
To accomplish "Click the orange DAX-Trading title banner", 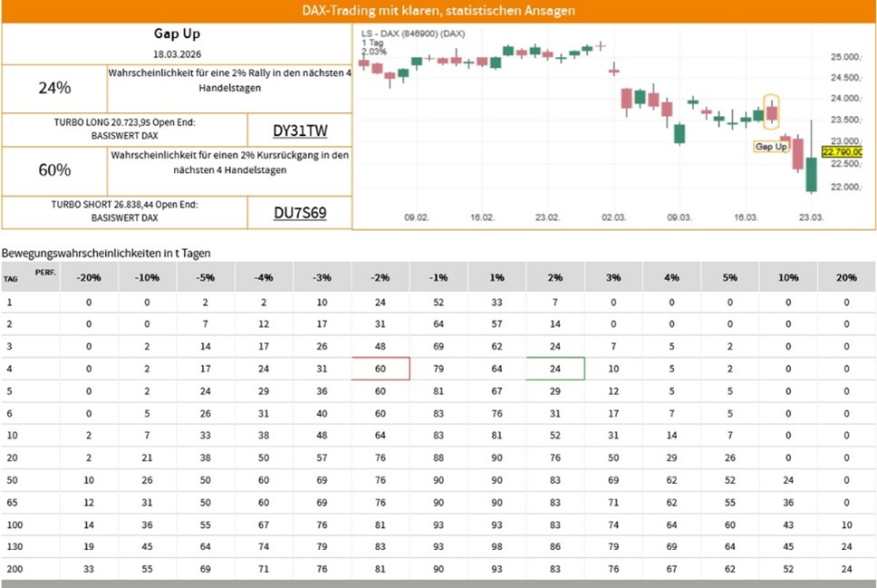I will coord(438,11).
